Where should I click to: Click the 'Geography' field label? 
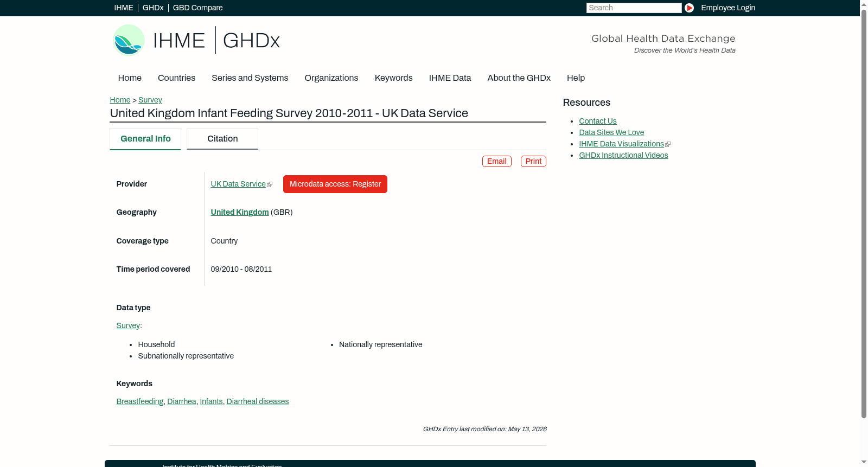(137, 212)
